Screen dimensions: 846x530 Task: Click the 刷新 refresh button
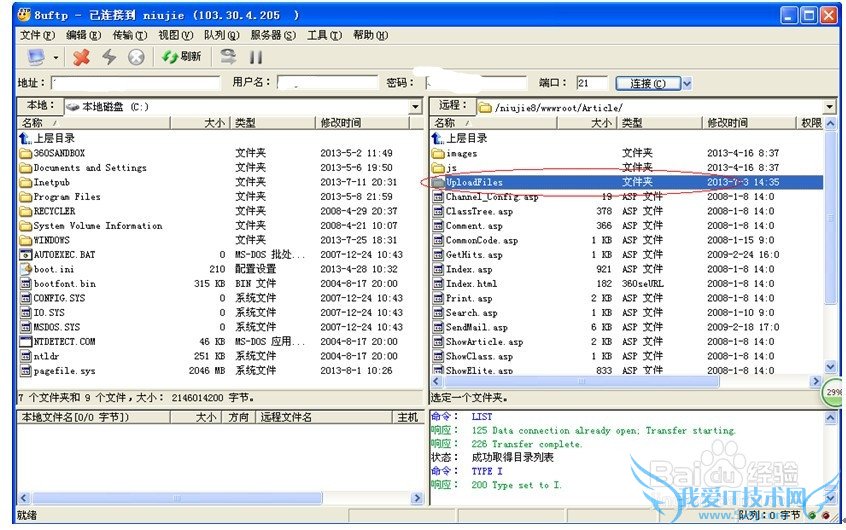(182, 58)
